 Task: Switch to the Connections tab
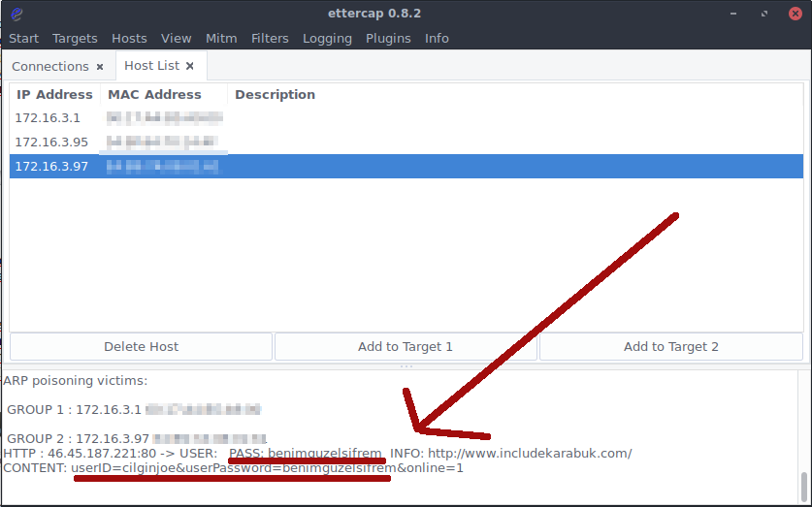(50, 66)
